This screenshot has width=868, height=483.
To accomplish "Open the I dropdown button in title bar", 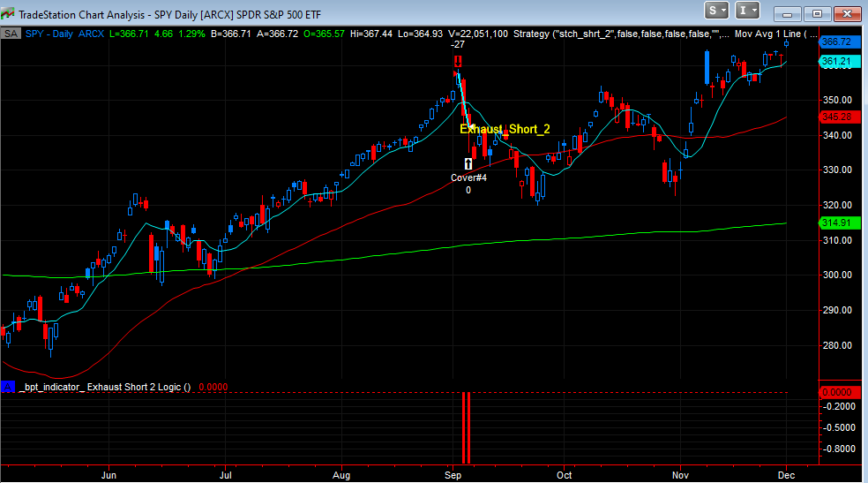I will point(747,11).
